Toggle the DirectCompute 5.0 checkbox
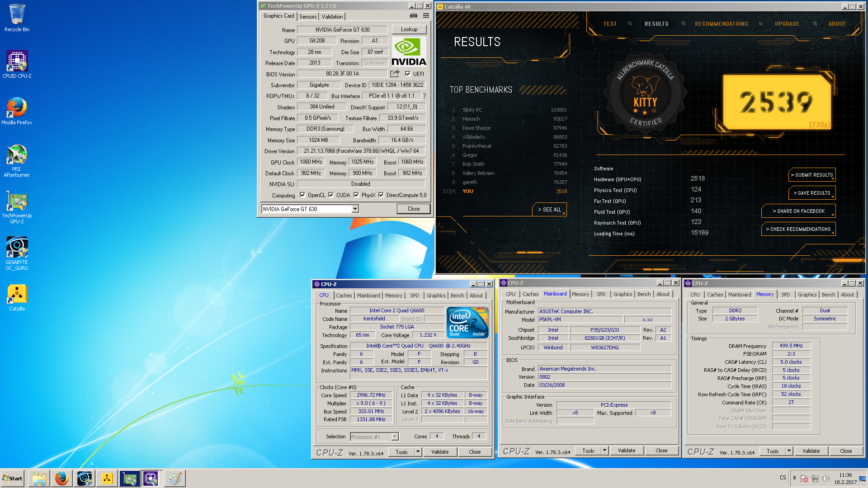The height and width of the screenshot is (488, 868). 381,195
